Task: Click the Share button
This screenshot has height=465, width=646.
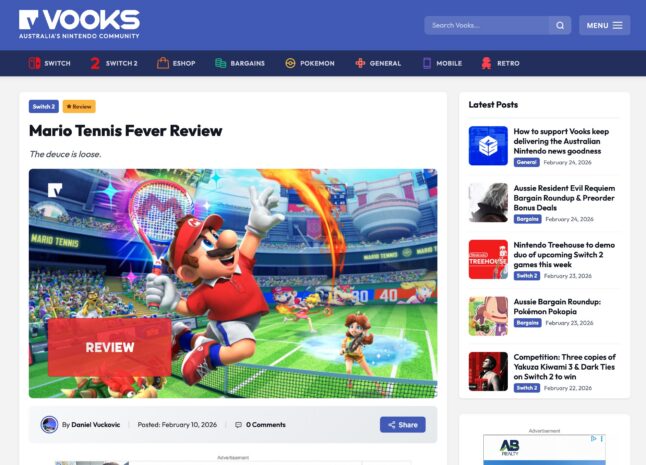Action: click(x=403, y=425)
